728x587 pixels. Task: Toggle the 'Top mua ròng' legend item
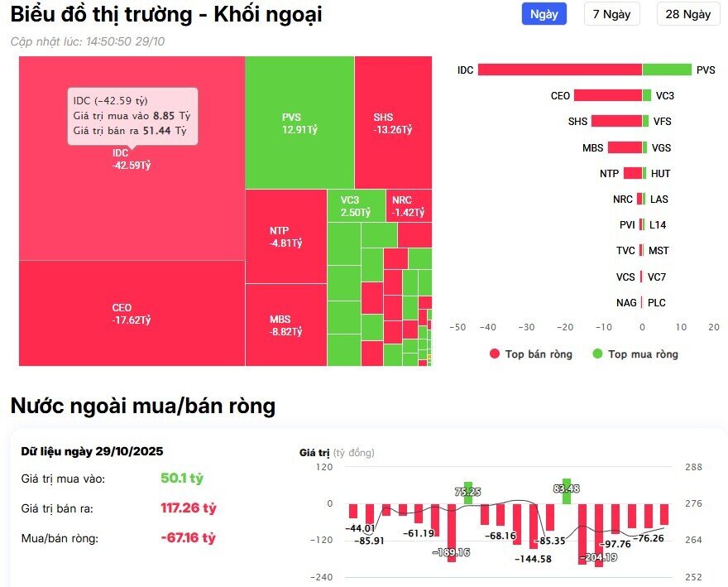point(639,354)
